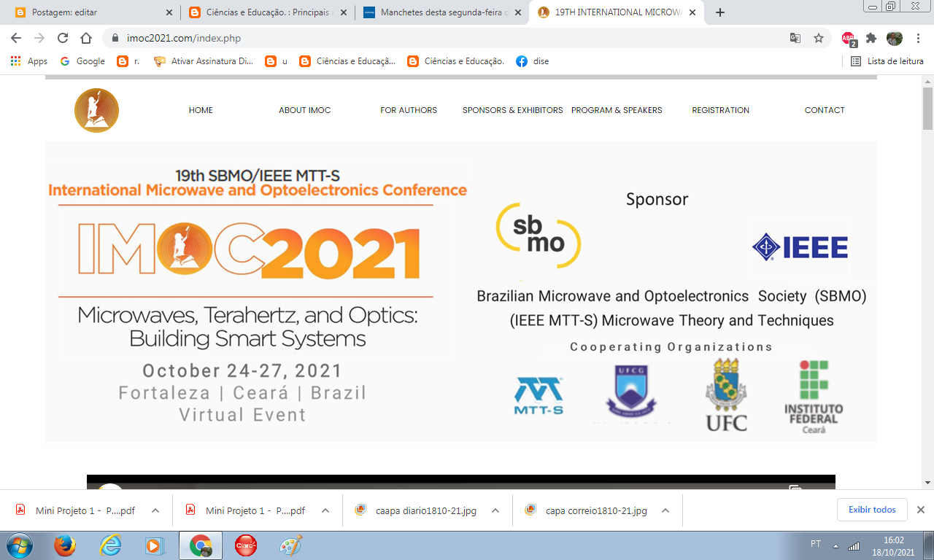Expand options for 'capa correio1810-21.jpg' download
The width and height of the screenshot is (934, 560).
pyautogui.click(x=665, y=510)
